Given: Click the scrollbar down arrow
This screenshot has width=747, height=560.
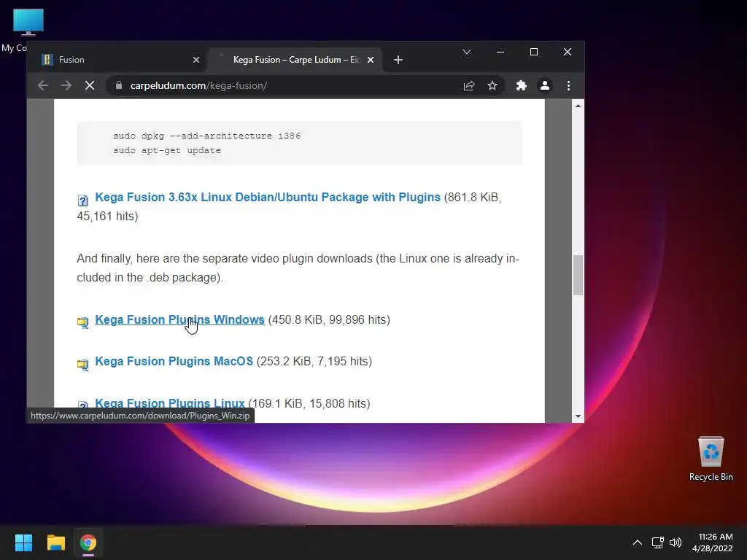Looking at the screenshot, I should click(x=578, y=416).
